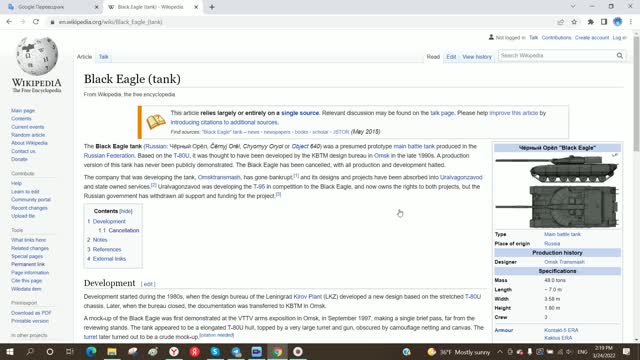This screenshot has width=640, height=360.
Task: Select the Read tab
Action: [433, 57]
